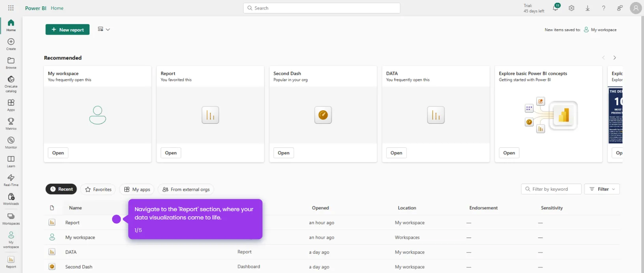The height and width of the screenshot is (273, 644).
Task: Click the Trial 45 days left text
Action: (534, 8)
